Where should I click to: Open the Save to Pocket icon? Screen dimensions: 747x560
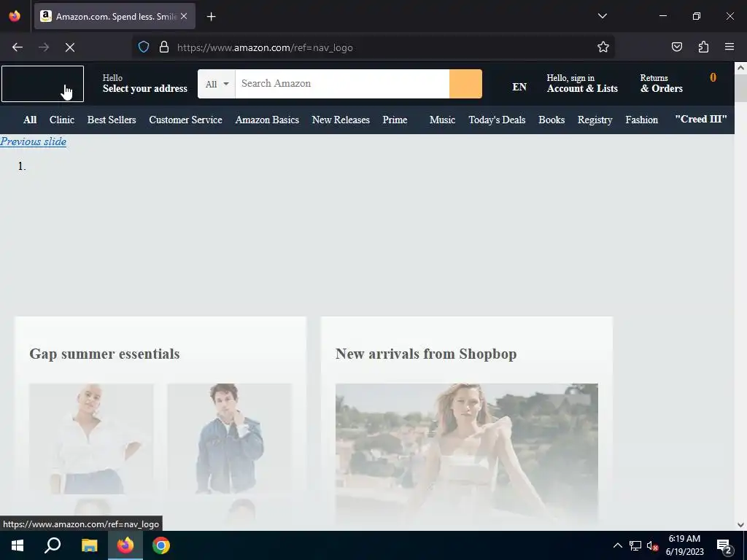(676, 47)
